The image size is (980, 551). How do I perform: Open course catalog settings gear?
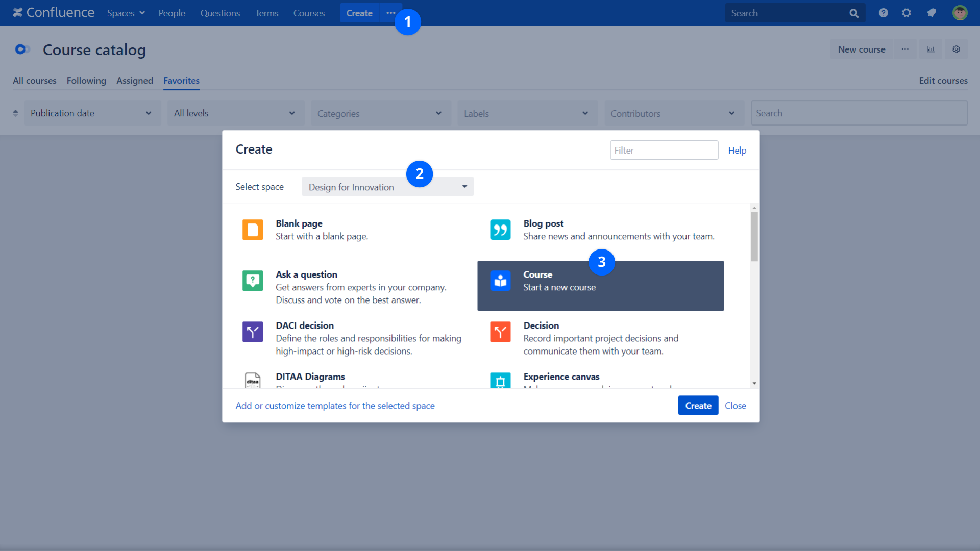[956, 49]
